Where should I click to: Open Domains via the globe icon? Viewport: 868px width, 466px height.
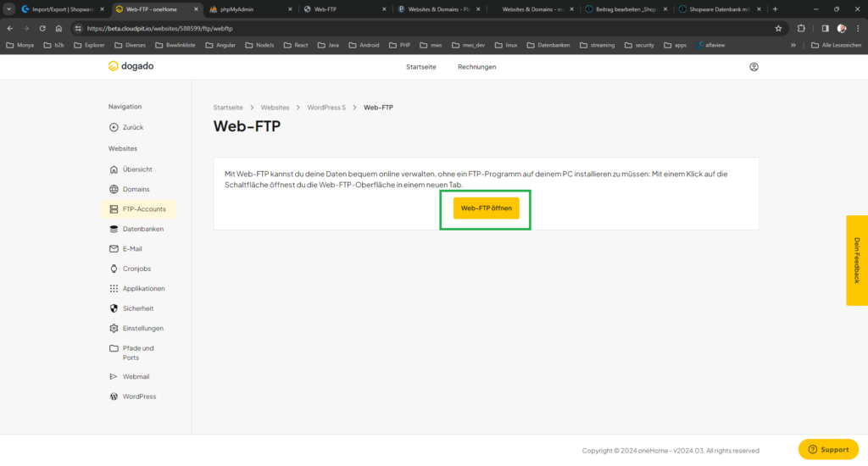click(114, 189)
